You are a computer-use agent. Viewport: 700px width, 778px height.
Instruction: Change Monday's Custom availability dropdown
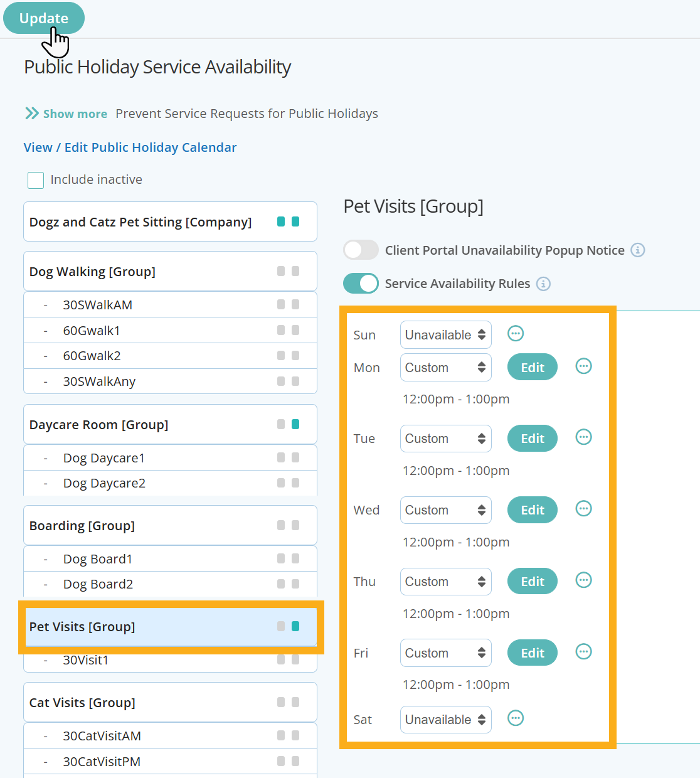tap(445, 367)
